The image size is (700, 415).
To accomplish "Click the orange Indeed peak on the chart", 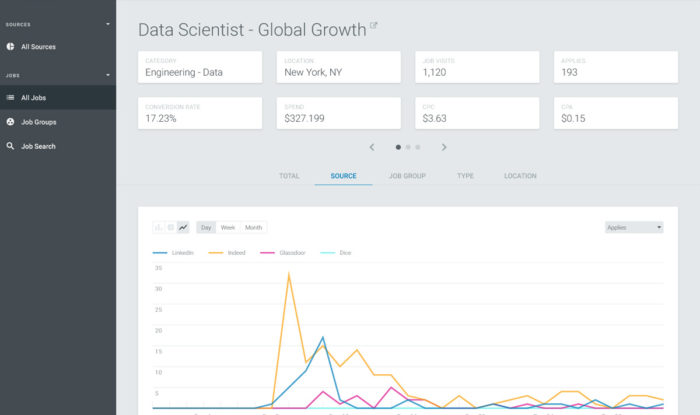I will (289, 274).
